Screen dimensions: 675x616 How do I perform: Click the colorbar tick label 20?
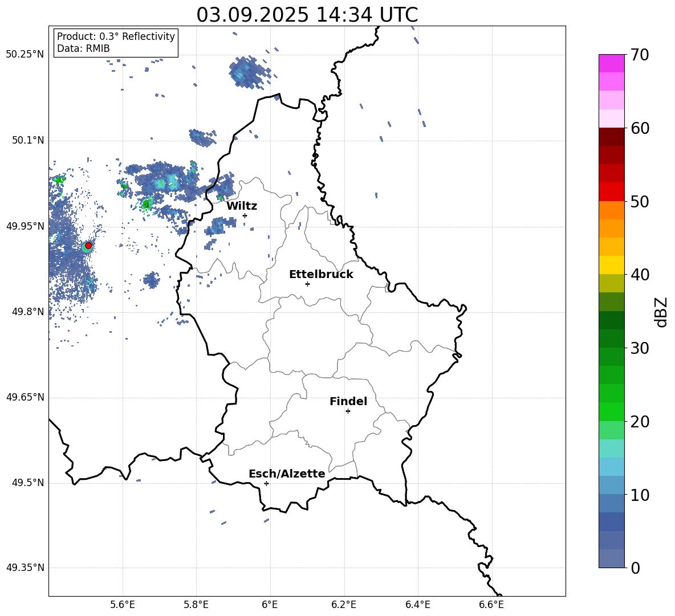pos(640,422)
